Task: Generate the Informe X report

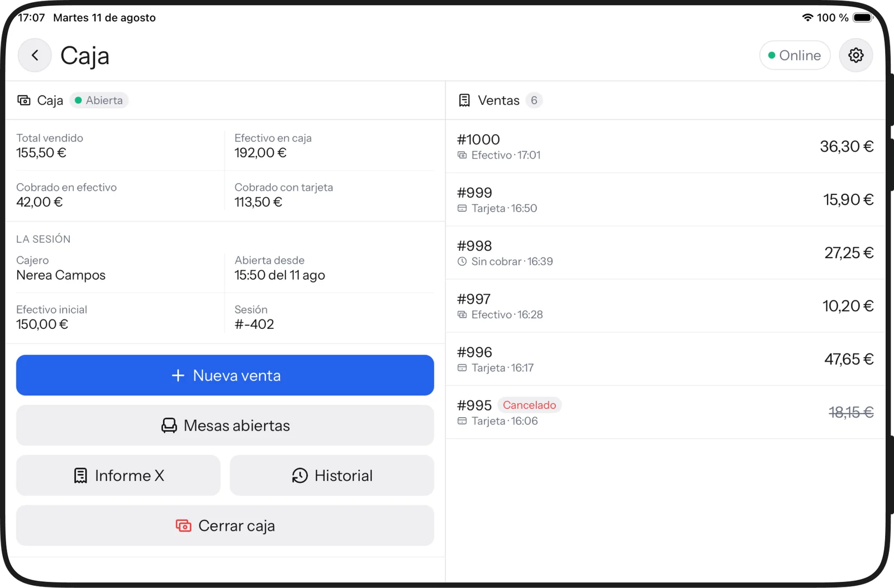Action: [118, 475]
